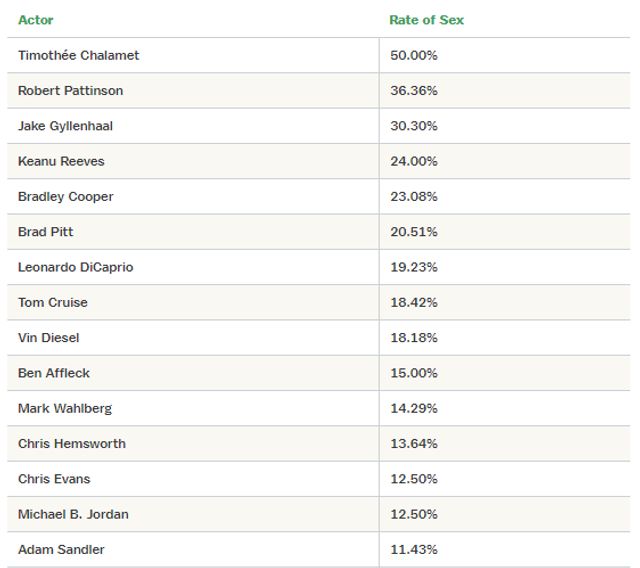640x568 pixels.
Task: Click the 36.36% value
Action: pyautogui.click(x=413, y=91)
